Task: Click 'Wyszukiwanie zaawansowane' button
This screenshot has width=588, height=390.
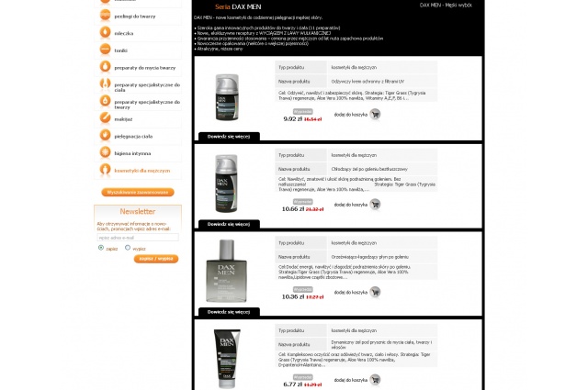Action: (138, 192)
